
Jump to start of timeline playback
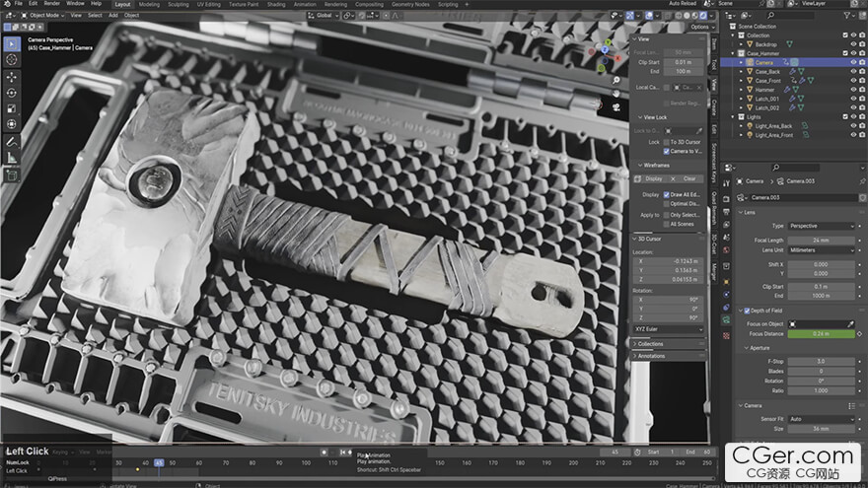[342, 453]
